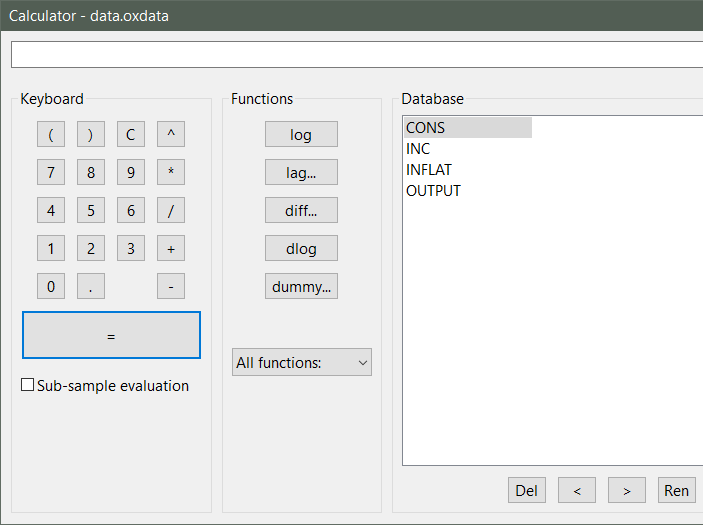Click the minus operator key

point(171,287)
